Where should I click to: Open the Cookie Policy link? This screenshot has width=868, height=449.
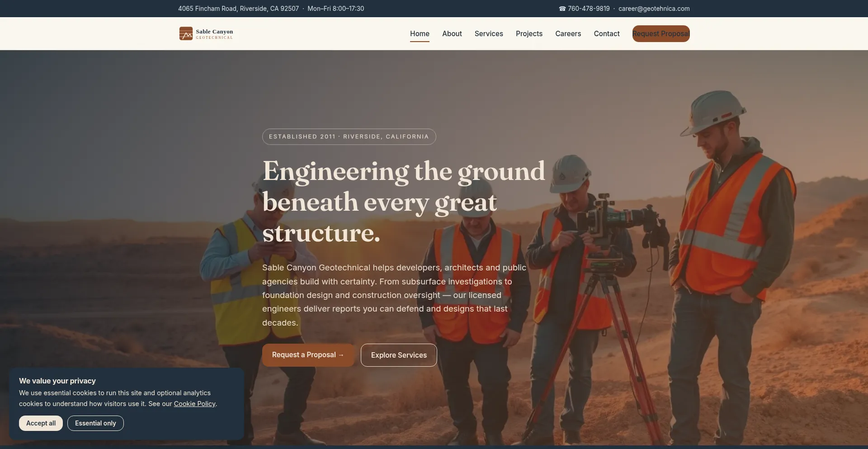pyautogui.click(x=195, y=404)
